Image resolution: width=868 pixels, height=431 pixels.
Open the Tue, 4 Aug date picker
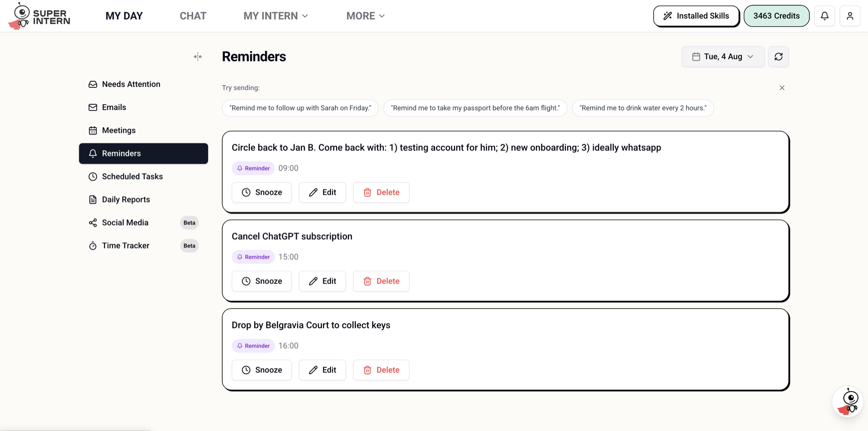tap(723, 56)
